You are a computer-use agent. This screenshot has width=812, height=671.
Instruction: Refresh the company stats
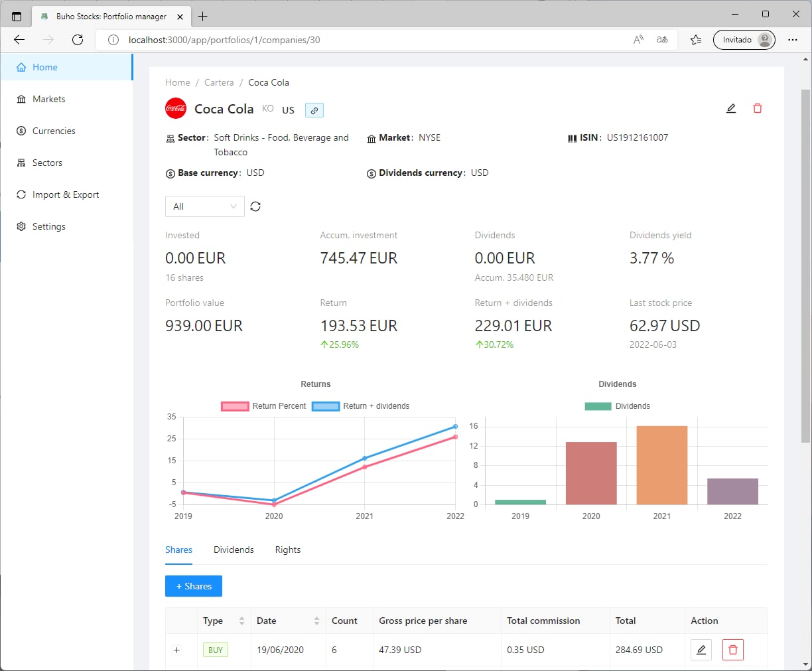point(255,206)
